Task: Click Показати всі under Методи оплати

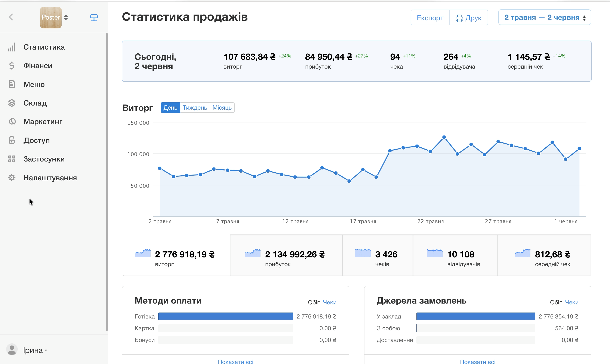Action: 235,362
